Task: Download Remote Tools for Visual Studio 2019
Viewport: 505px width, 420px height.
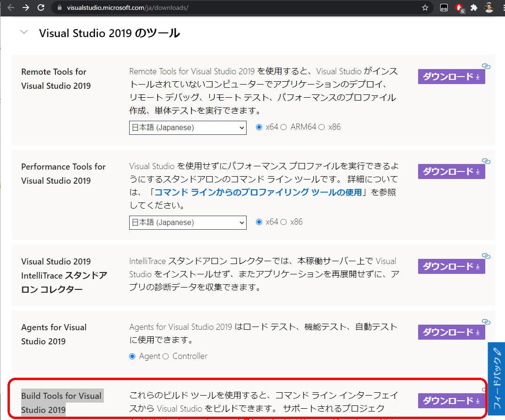Action: 451,77
